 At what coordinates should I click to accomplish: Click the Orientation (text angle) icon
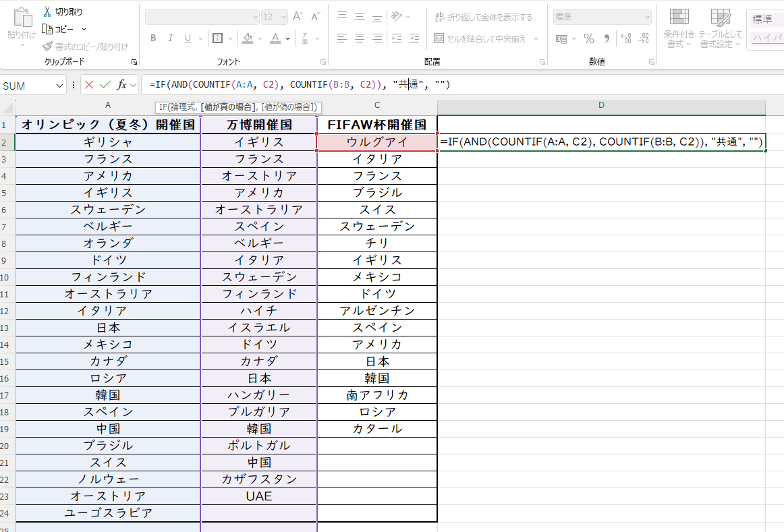tap(397, 16)
